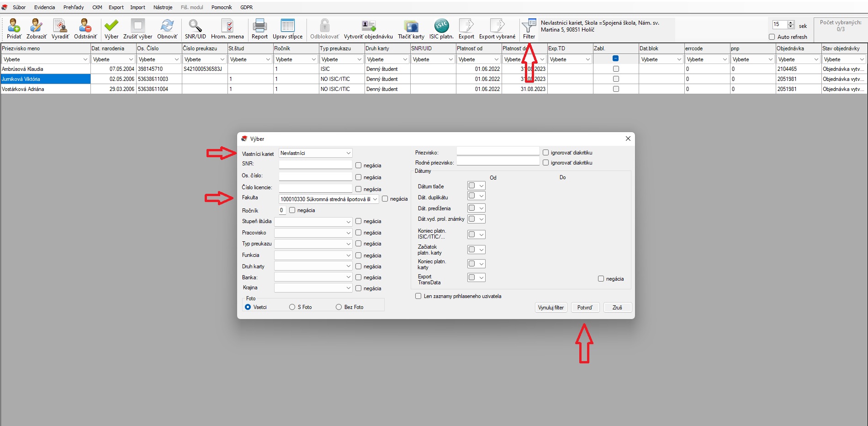Click the ISIC platn. icon
Screen dimensions: 868x426
point(441,26)
